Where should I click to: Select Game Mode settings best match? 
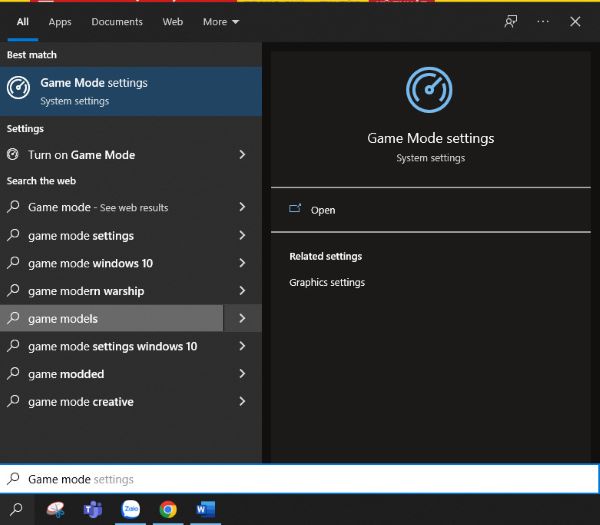[x=131, y=91]
